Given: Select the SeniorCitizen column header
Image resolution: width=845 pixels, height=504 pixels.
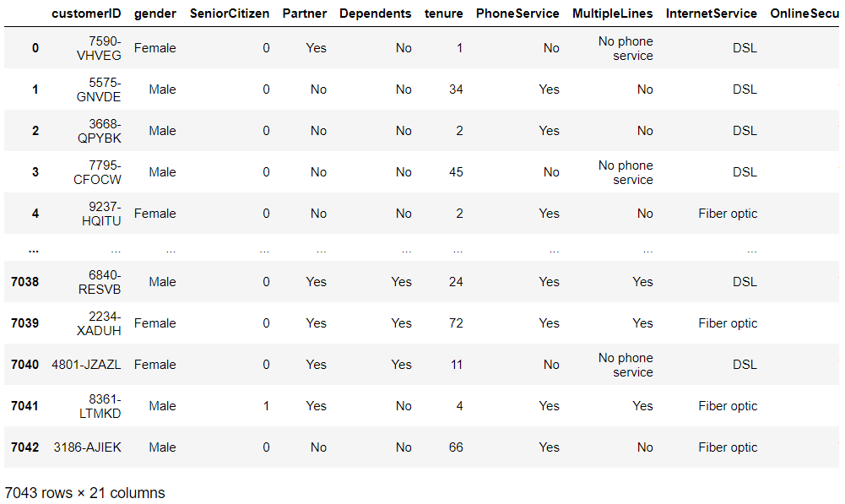Looking at the screenshot, I should (230, 14).
